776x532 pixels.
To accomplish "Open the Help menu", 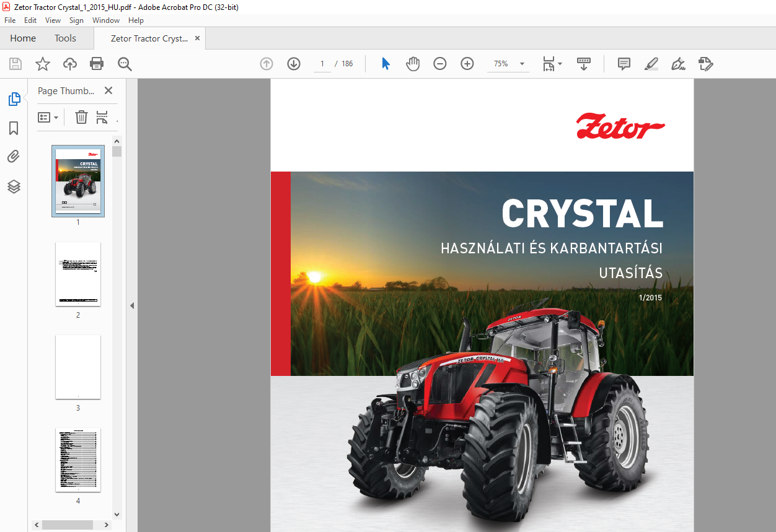I will pyautogui.click(x=136, y=20).
